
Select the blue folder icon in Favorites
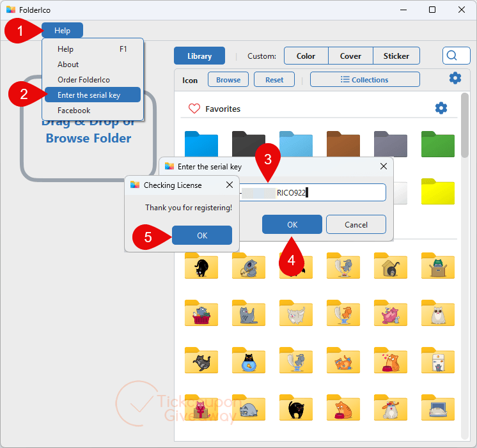(201, 144)
